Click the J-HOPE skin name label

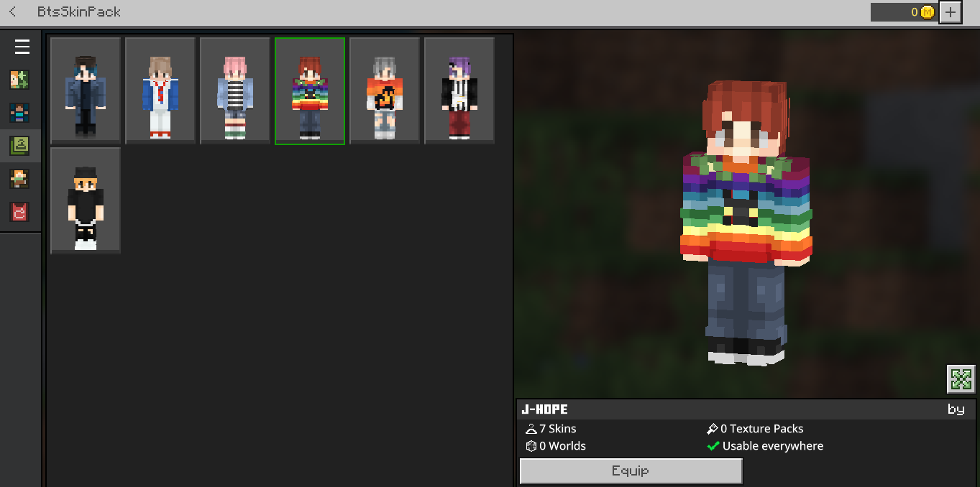point(545,409)
